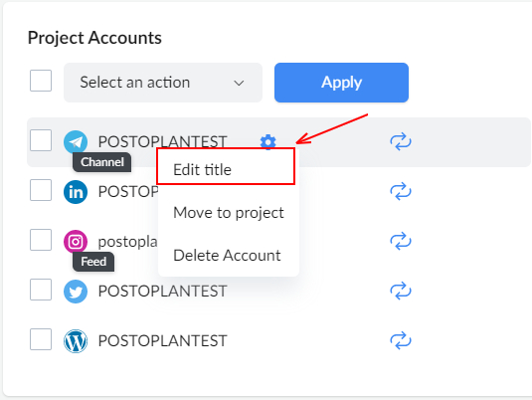
Task: Refresh the LinkedIn account with sync icon
Action: [x=401, y=191]
